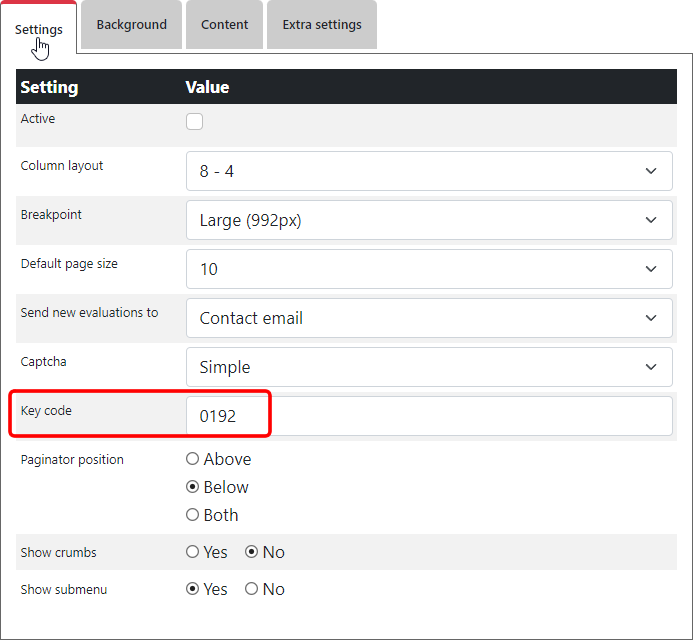
Task: Set Show submenu to Yes
Action: coord(193,590)
